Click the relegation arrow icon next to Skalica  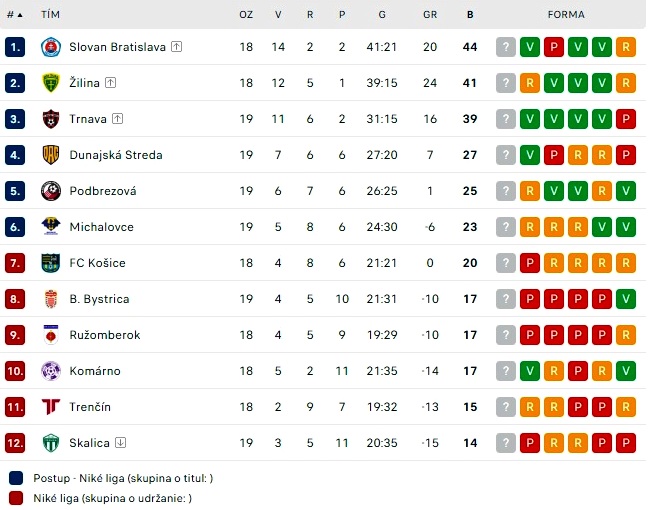pyautogui.click(x=120, y=443)
